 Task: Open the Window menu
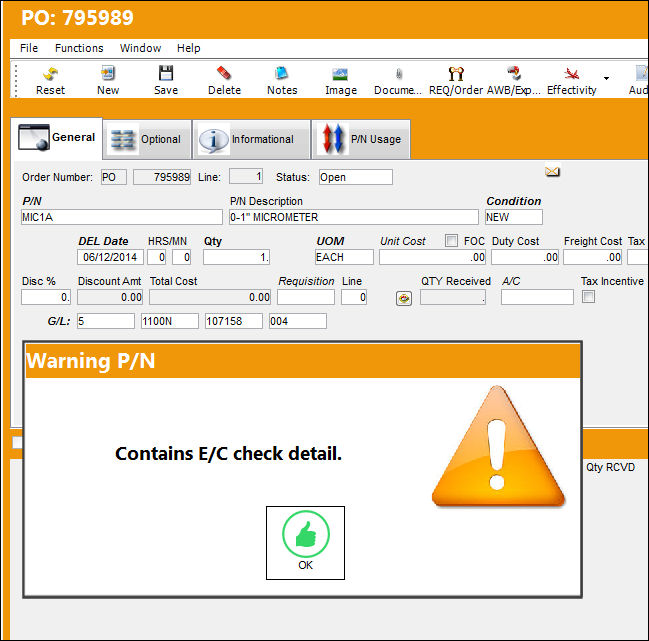pos(140,48)
